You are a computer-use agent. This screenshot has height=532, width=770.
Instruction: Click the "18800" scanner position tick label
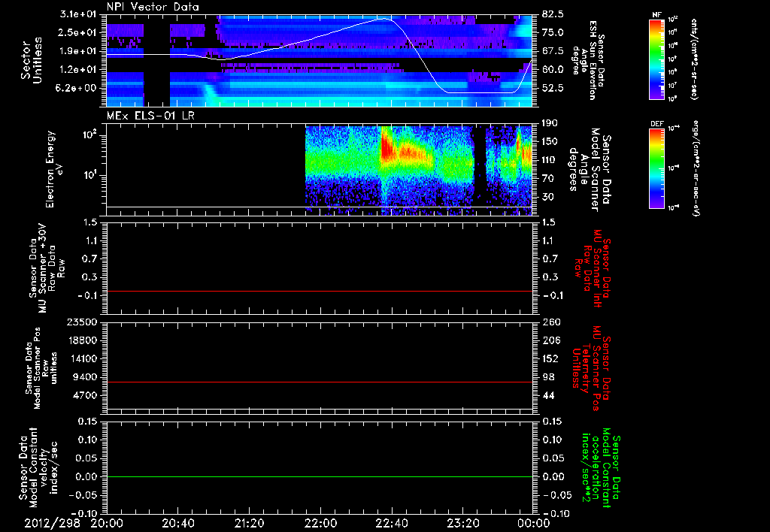[x=81, y=340]
